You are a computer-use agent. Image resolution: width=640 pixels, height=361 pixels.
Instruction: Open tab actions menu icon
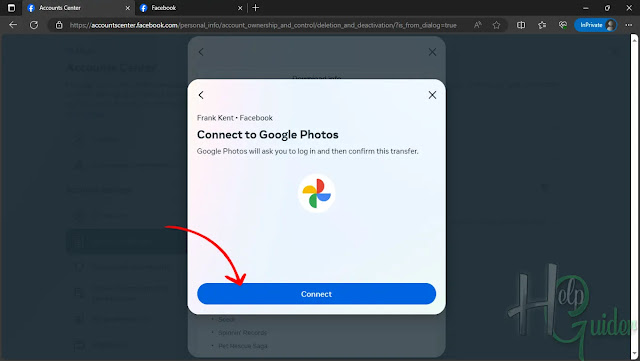coord(11,8)
